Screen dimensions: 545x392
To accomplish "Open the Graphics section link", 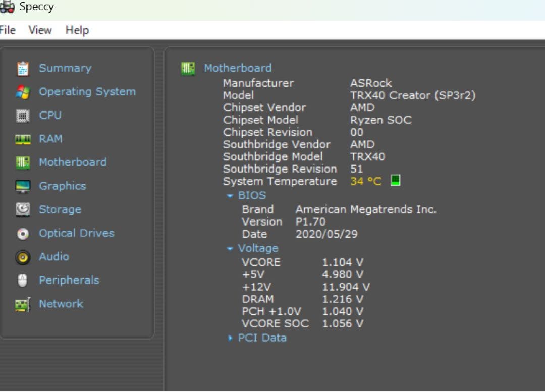I will (x=62, y=186).
